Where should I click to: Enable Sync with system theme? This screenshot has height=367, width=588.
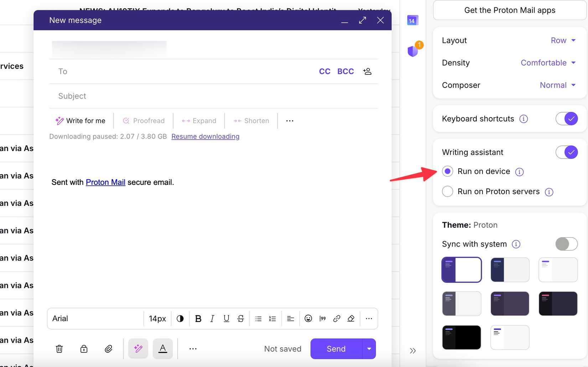[x=566, y=244]
